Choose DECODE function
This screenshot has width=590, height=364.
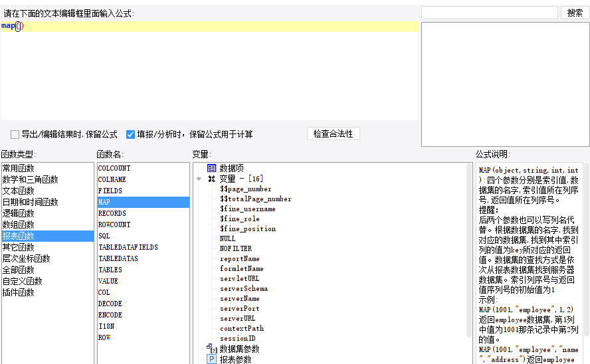143,304
